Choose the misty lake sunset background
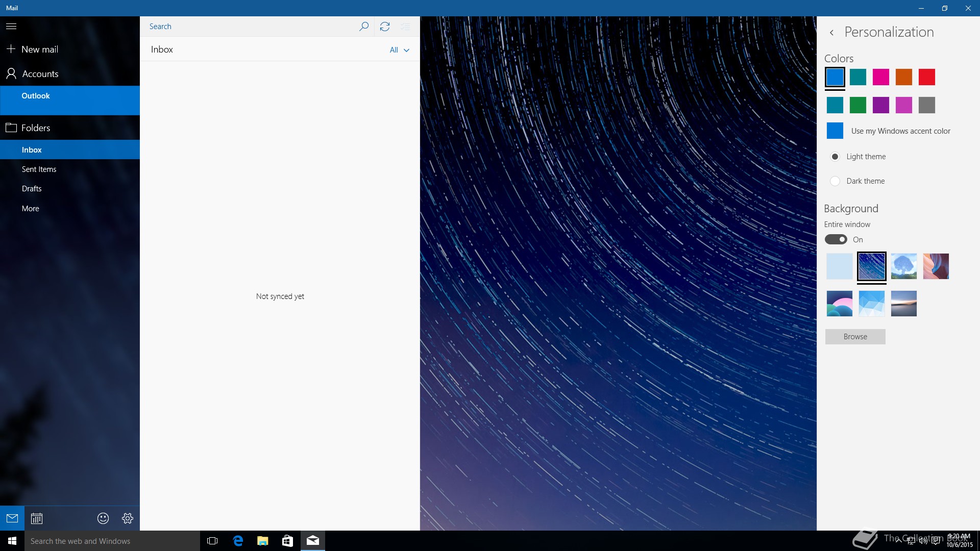980x551 pixels. [x=904, y=304]
